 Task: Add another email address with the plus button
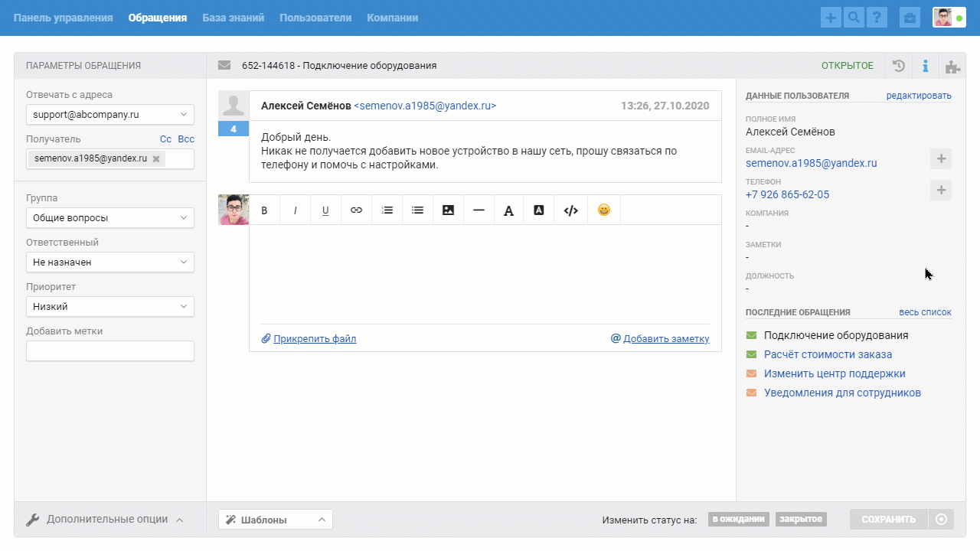[x=940, y=158]
